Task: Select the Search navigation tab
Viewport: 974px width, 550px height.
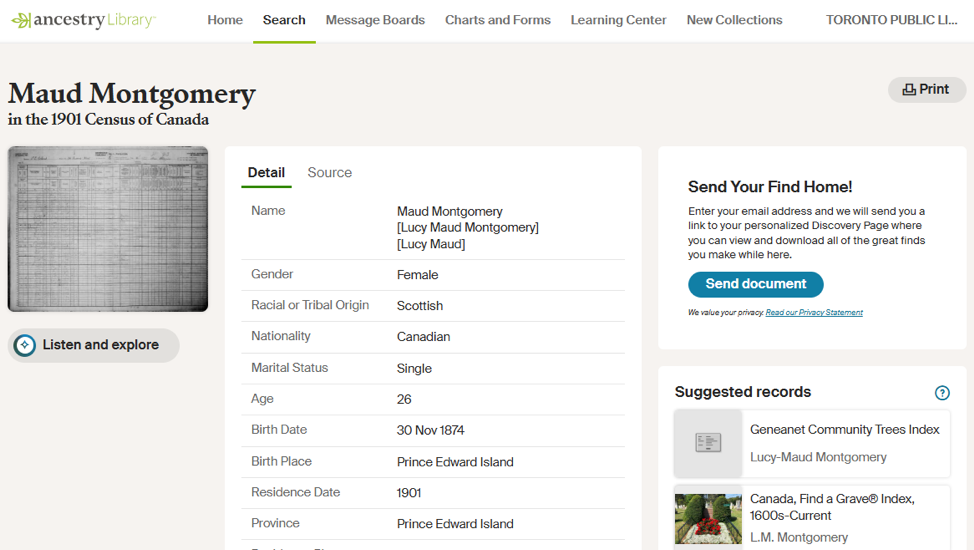Action: point(284,20)
